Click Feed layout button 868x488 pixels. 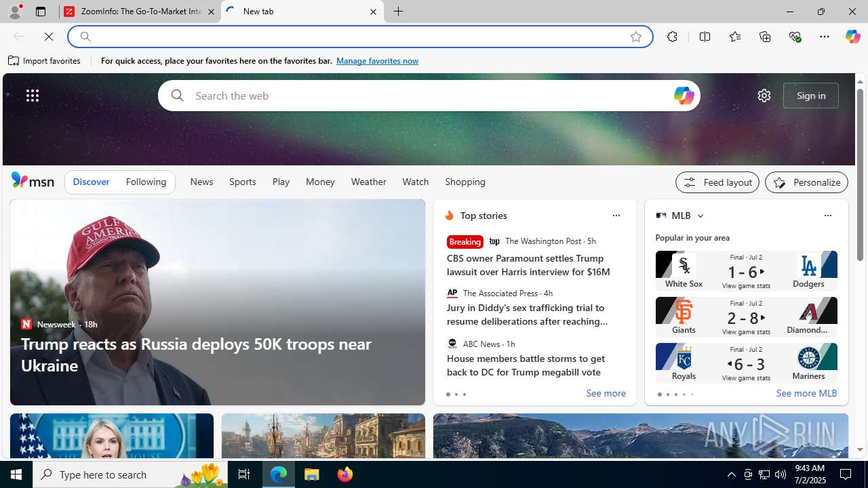point(717,182)
